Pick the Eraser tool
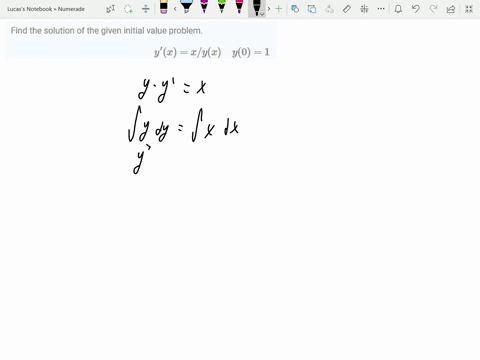This screenshot has height=360, width=480. pos(164,7)
